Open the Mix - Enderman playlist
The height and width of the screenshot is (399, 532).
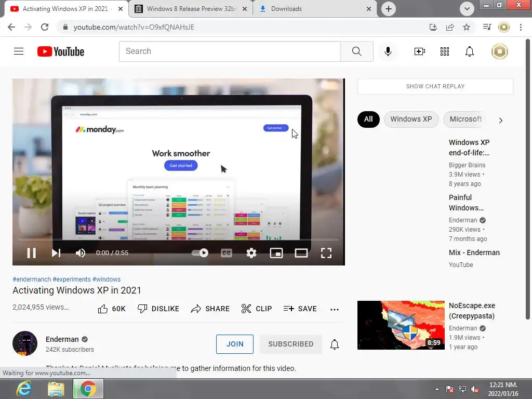pyautogui.click(x=474, y=252)
